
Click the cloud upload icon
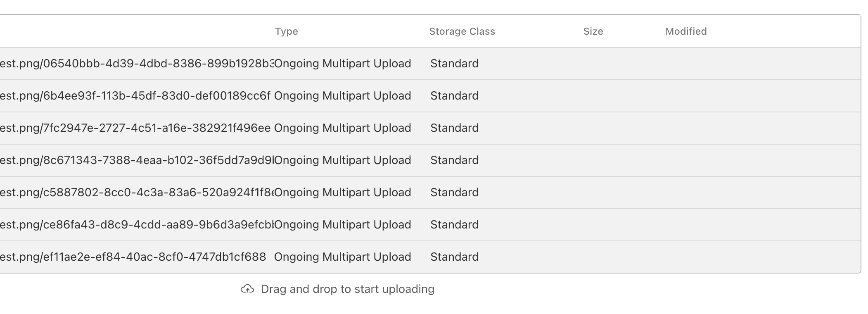[x=247, y=289]
